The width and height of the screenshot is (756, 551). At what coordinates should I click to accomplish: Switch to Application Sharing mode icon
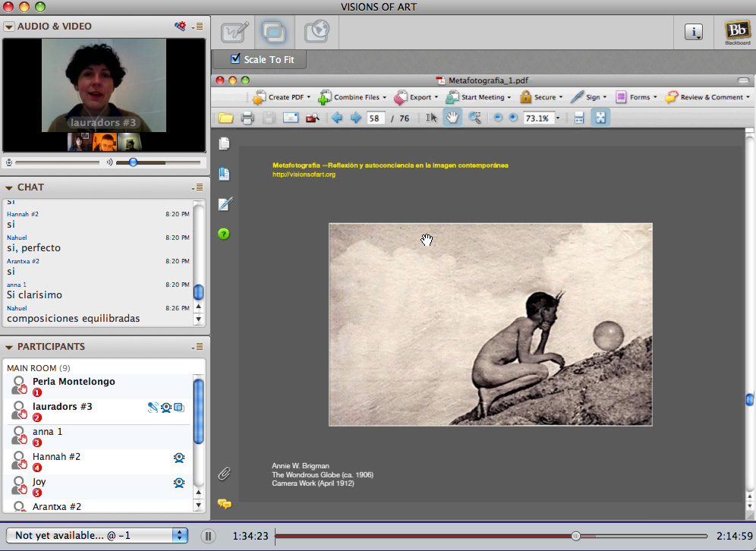pyautogui.click(x=275, y=33)
